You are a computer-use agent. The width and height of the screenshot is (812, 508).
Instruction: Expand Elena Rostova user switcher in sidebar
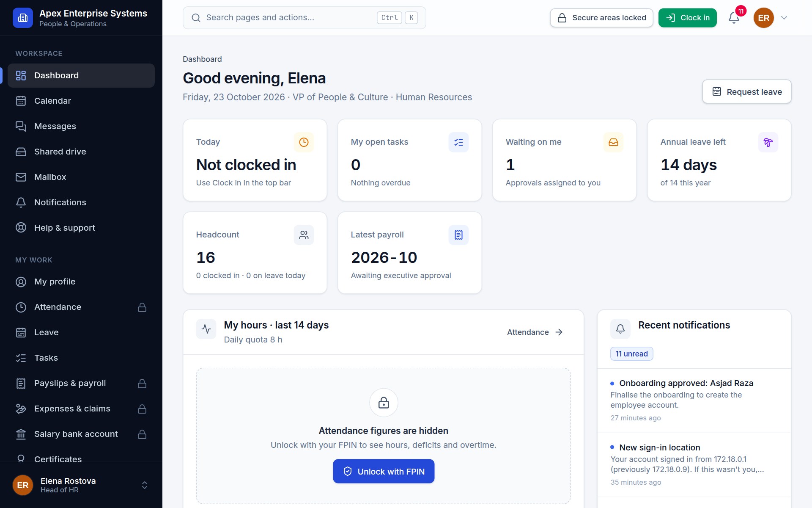81,485
